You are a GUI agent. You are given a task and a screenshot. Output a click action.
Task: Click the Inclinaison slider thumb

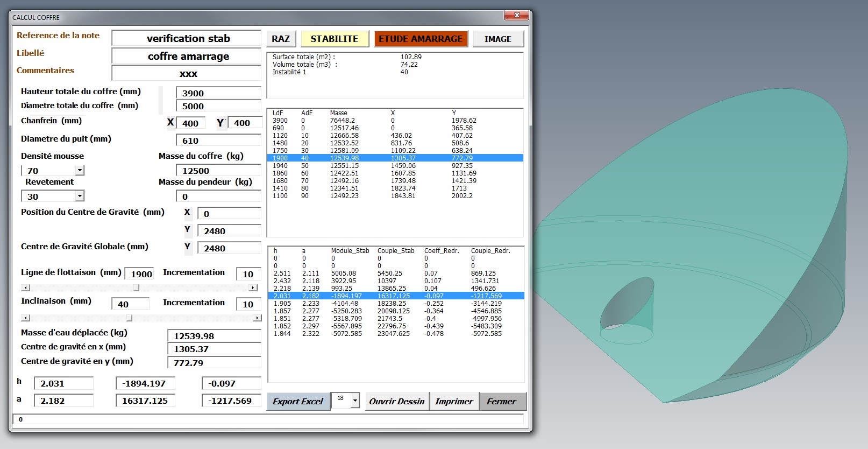pyautogui.click(x=129, y=318)
